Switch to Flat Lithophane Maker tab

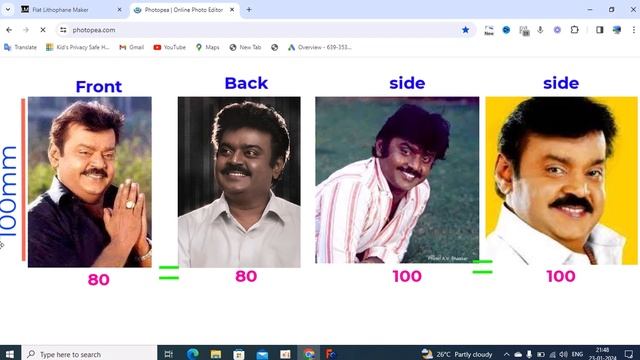[71, 9]
